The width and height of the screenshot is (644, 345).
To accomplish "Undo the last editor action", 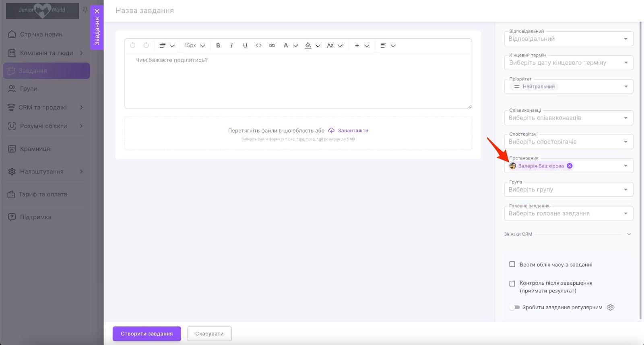I will click(x=133, y=45).
